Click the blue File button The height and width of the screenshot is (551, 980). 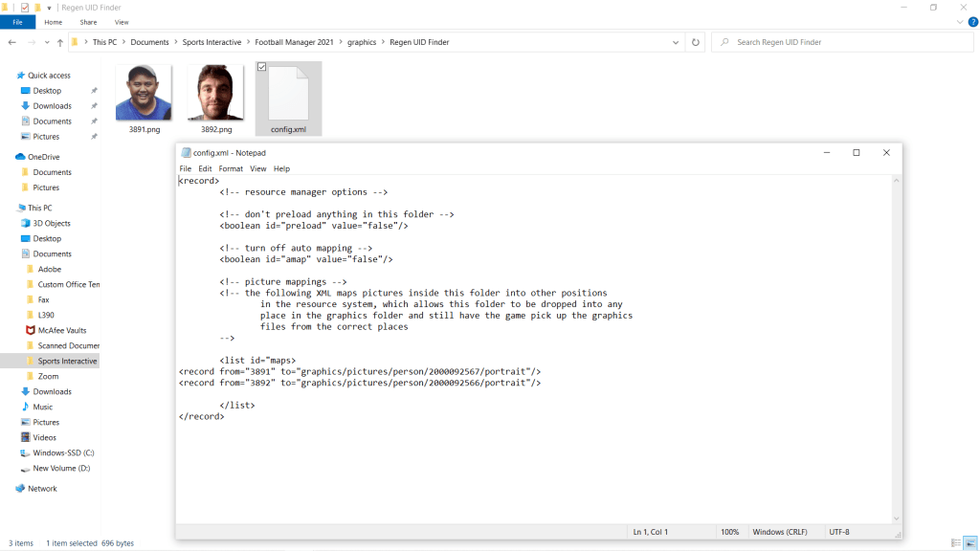[x=17, y=22]
